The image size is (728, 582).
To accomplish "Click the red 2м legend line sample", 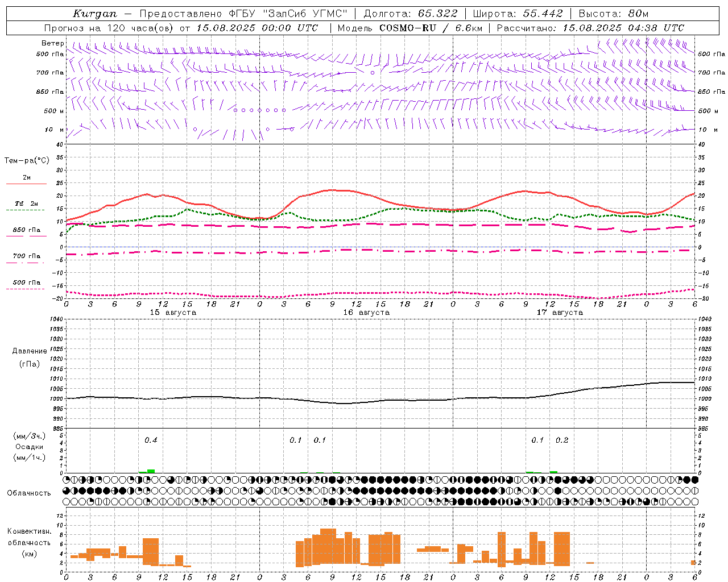I will [x=26, y=184].
